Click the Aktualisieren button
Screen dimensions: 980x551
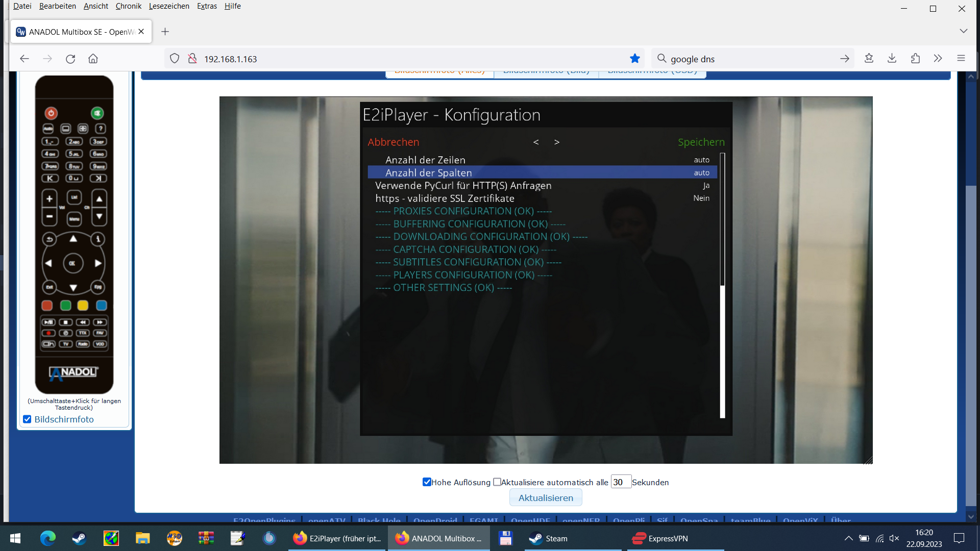click(x=546, y=498)
